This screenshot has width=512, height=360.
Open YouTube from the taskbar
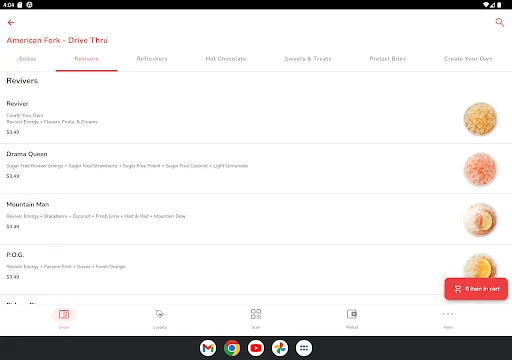click(x=256, y=348)
